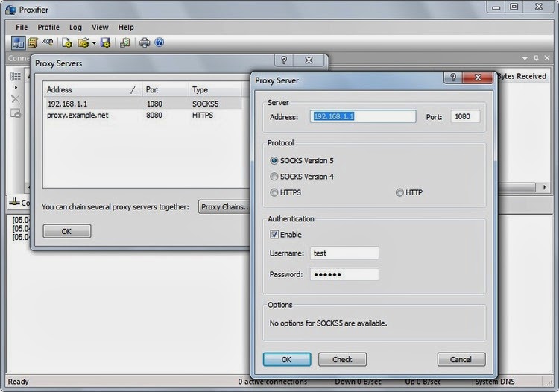Click the server Address input field
The height and width of the screenshot is (392, 559).
[x=363, y=116]
